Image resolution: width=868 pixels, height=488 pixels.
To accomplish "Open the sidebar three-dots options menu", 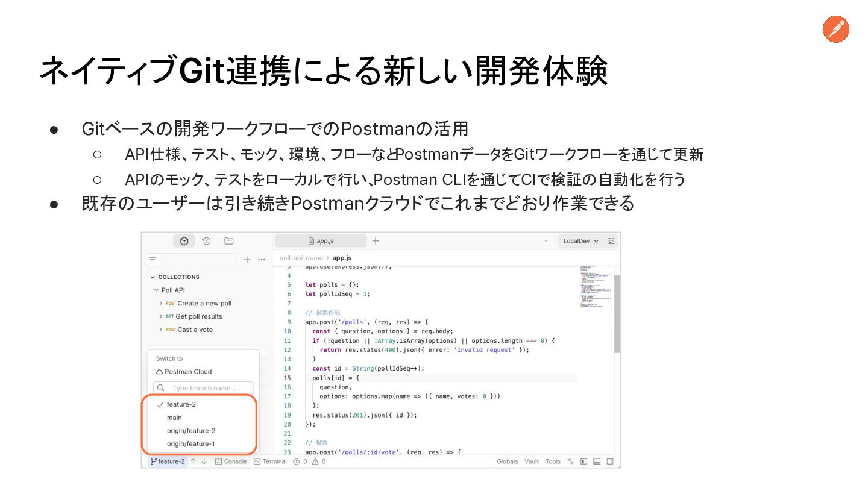I will [x=261, y=260].
